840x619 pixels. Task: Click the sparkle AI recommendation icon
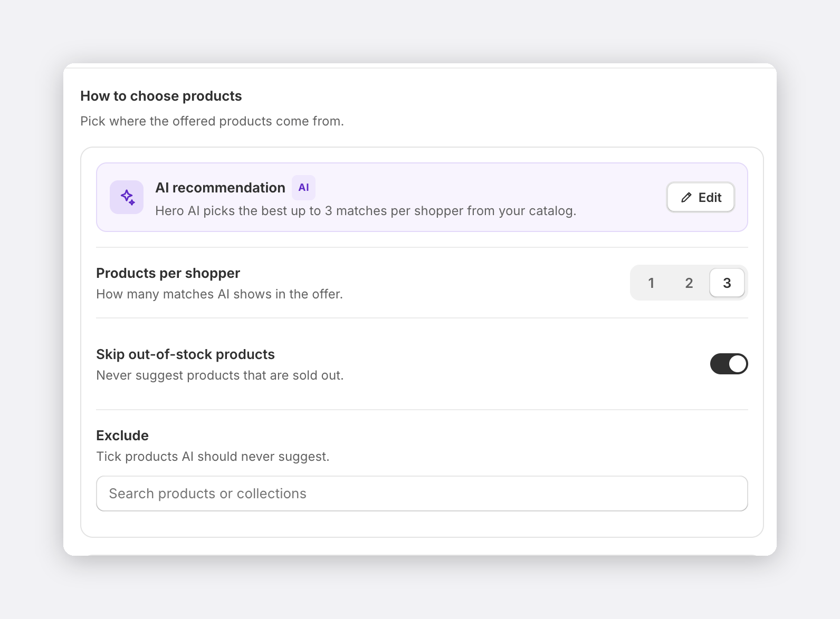point(127,197)
